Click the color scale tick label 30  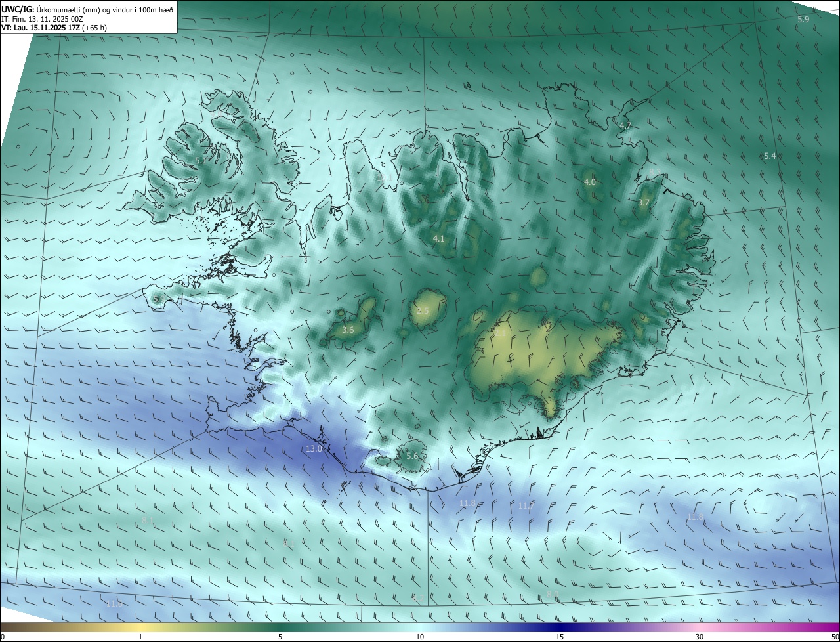(x=700, y=637)
